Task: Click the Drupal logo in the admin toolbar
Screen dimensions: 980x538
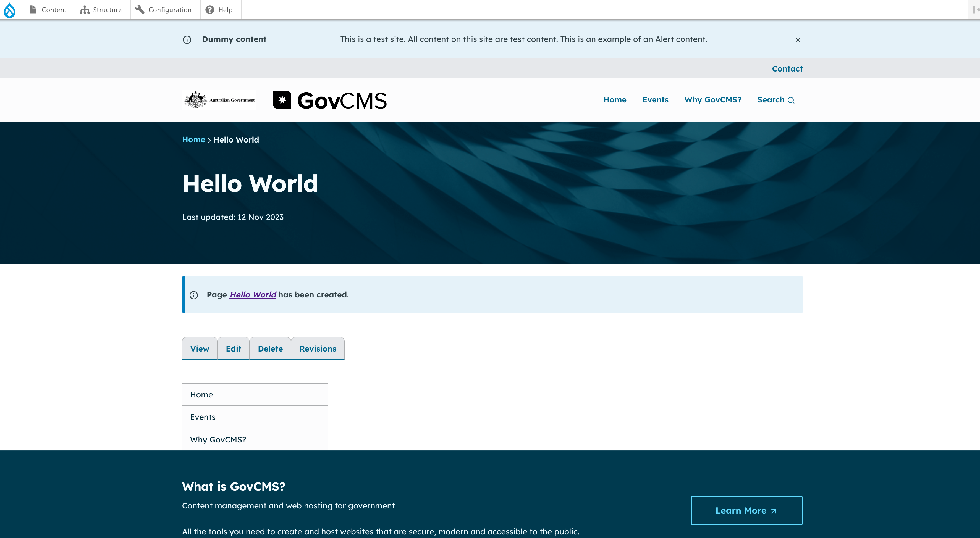Action: coord(9,10)
